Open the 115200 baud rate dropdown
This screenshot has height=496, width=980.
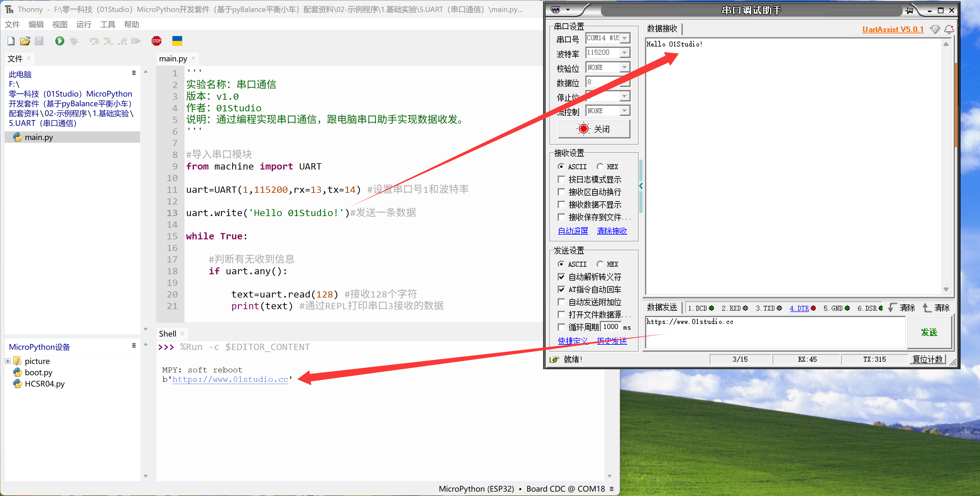[x=624, y=53]
